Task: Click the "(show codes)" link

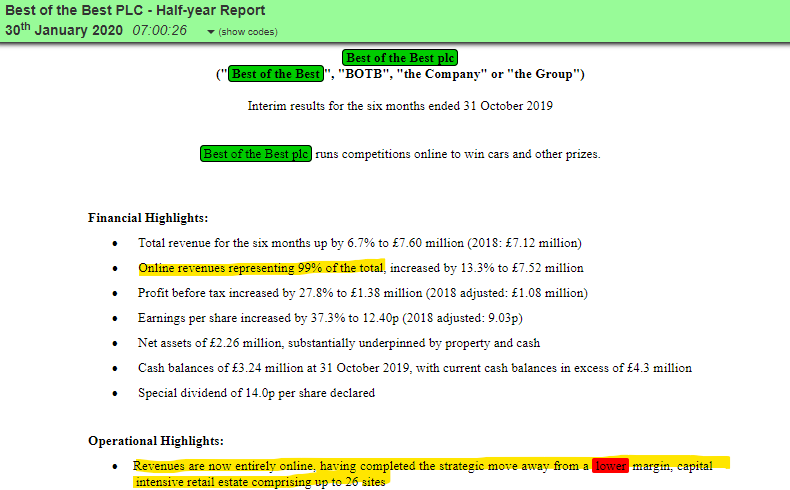Action: click(x=248, y=32)
